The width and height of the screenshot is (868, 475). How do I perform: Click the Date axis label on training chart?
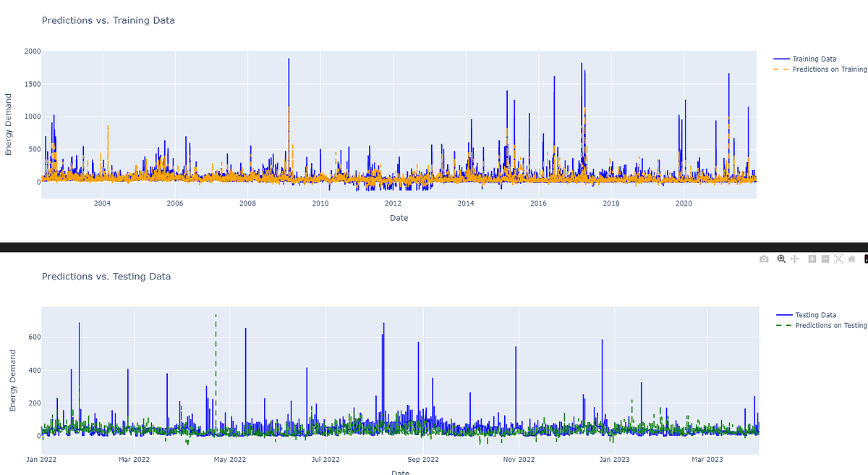point(399,218)
